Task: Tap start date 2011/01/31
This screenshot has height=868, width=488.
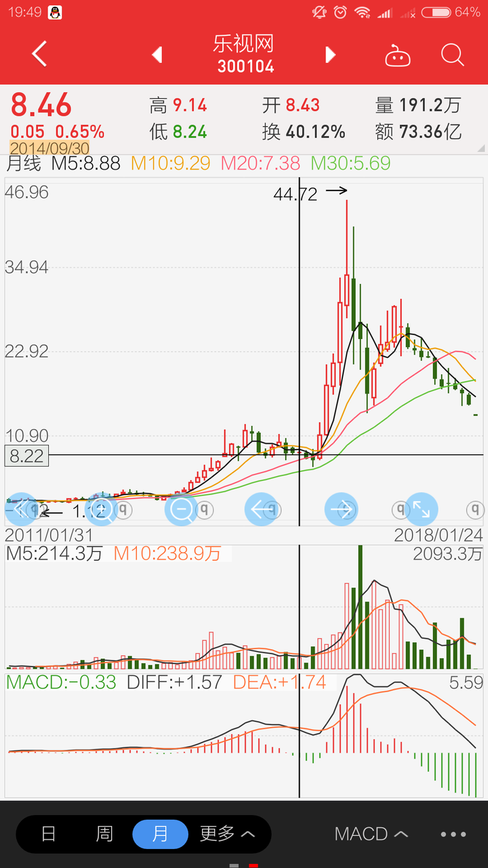Action: 49,535
